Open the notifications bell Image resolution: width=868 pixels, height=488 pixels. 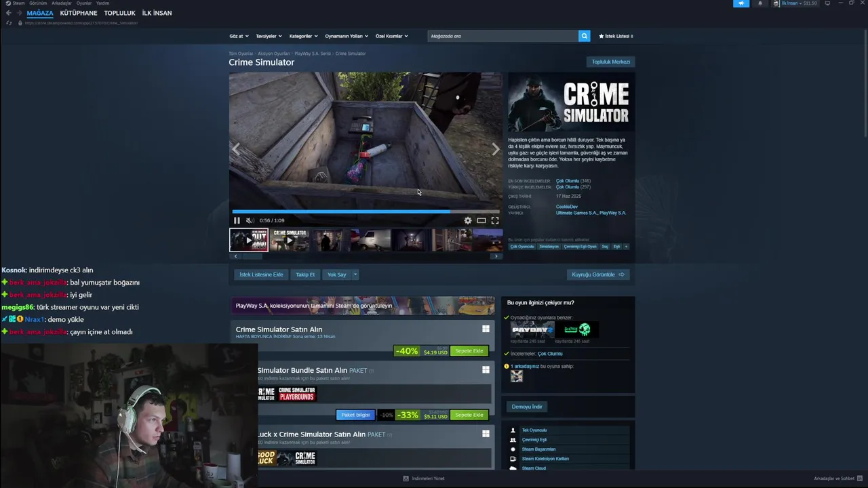click(x=759, y=3)
